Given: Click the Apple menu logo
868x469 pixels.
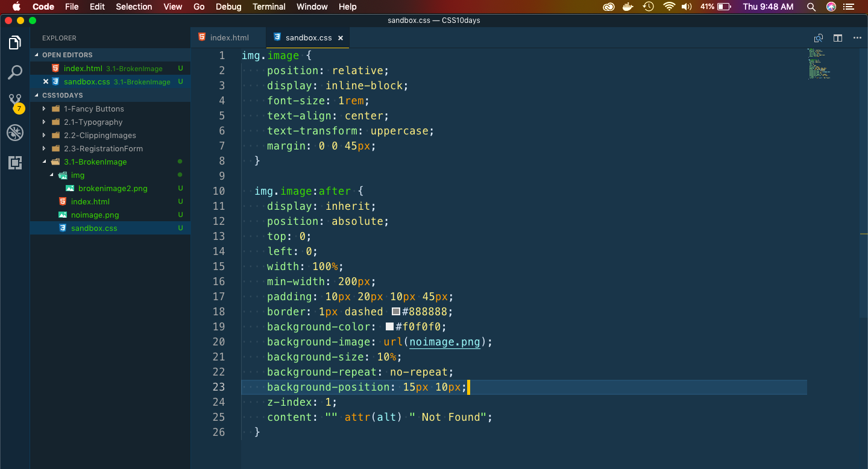Looking at the screenshot, I should tap(16, 7).
